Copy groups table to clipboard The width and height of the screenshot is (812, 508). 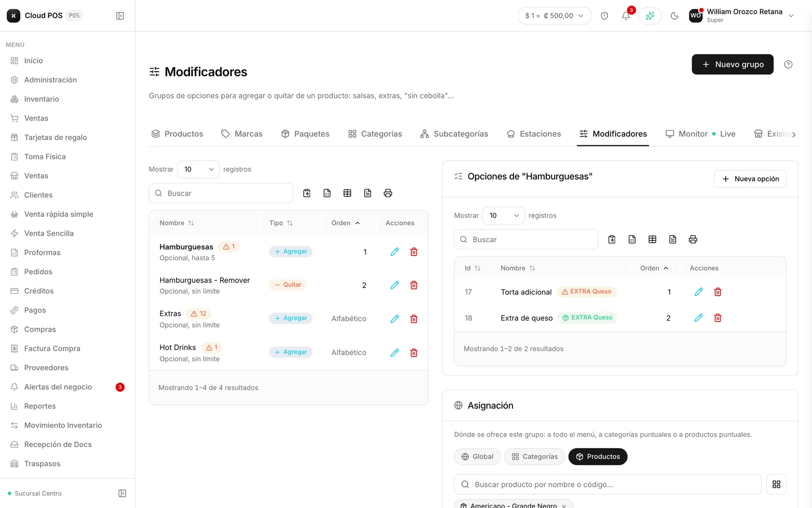[x=307, y=193]
